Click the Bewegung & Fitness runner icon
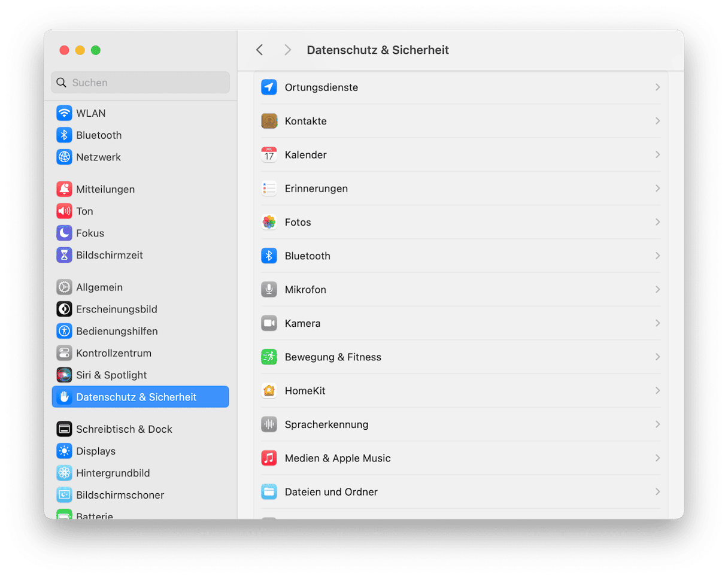Viewport: 728px width, 577px height. [269, 357]
